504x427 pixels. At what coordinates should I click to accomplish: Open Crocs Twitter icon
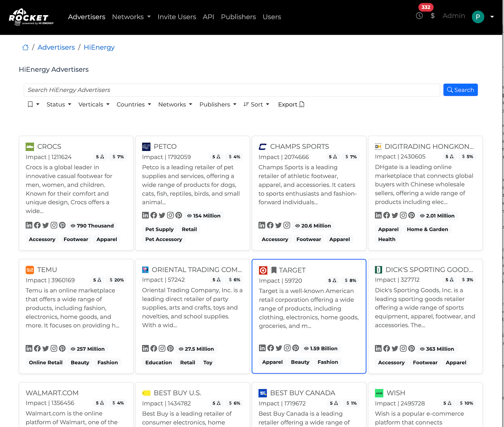point(46,225)
